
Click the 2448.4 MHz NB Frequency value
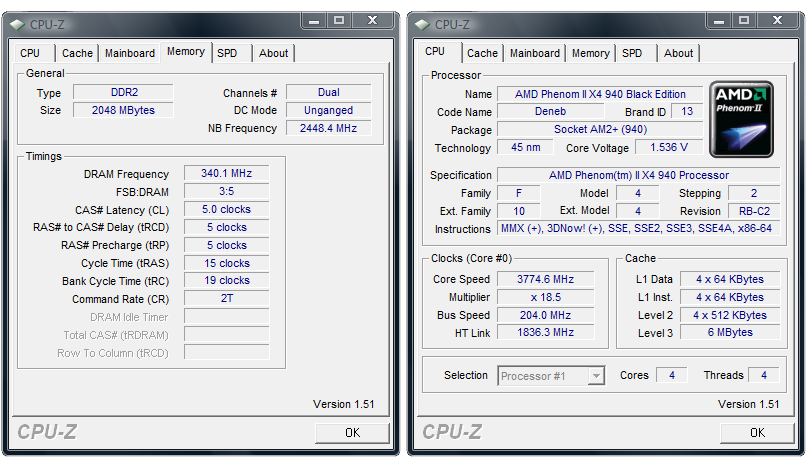(x=328, y=128)
